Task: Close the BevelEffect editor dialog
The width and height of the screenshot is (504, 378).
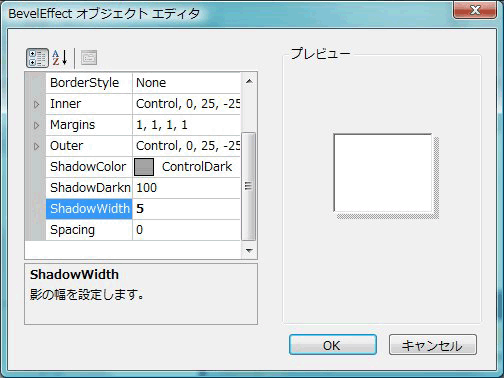Action: click(475, 10)
